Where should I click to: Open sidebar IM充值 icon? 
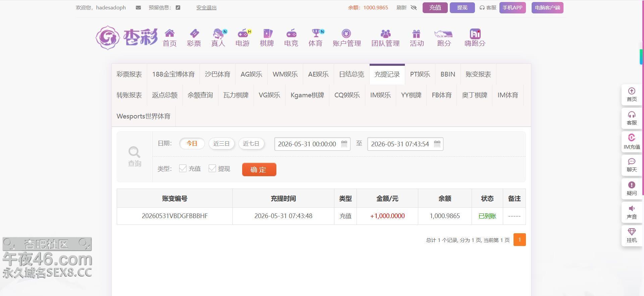click(632, 138)
